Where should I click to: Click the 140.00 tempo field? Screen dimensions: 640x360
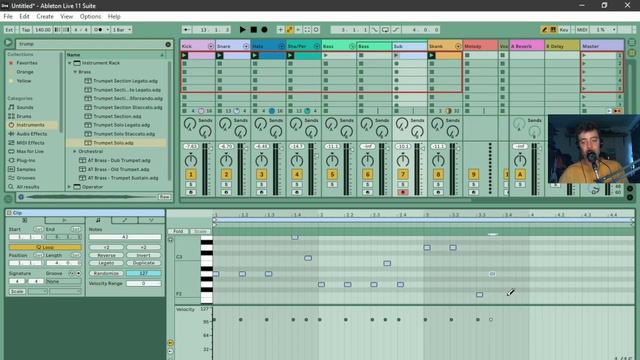coord(42,29)
